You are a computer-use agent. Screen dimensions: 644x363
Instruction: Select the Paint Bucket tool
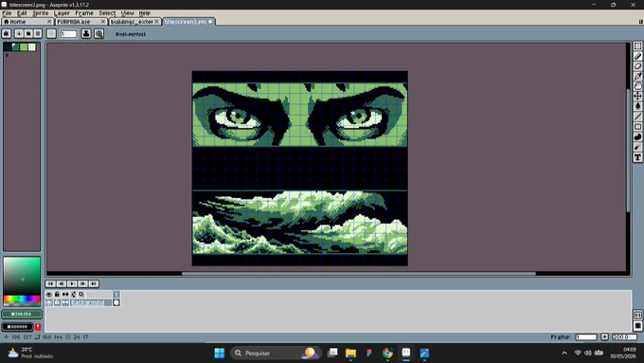[x=637, y=106]
